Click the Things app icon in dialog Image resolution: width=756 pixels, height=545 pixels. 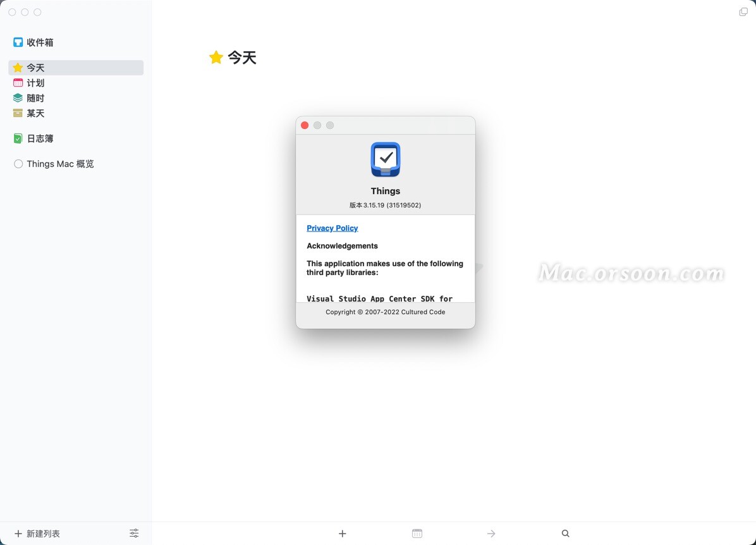[x=385, y=159]
